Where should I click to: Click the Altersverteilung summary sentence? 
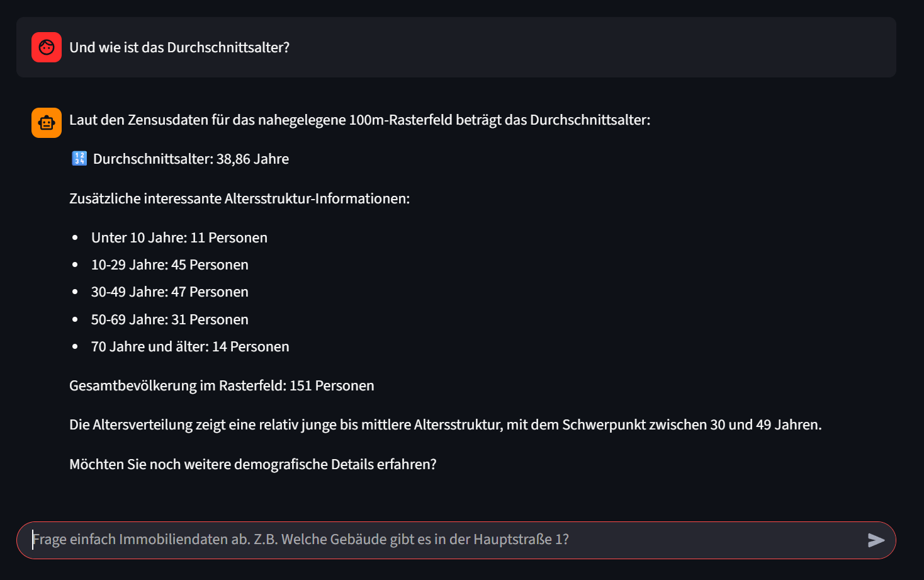[x=445, y=425]
